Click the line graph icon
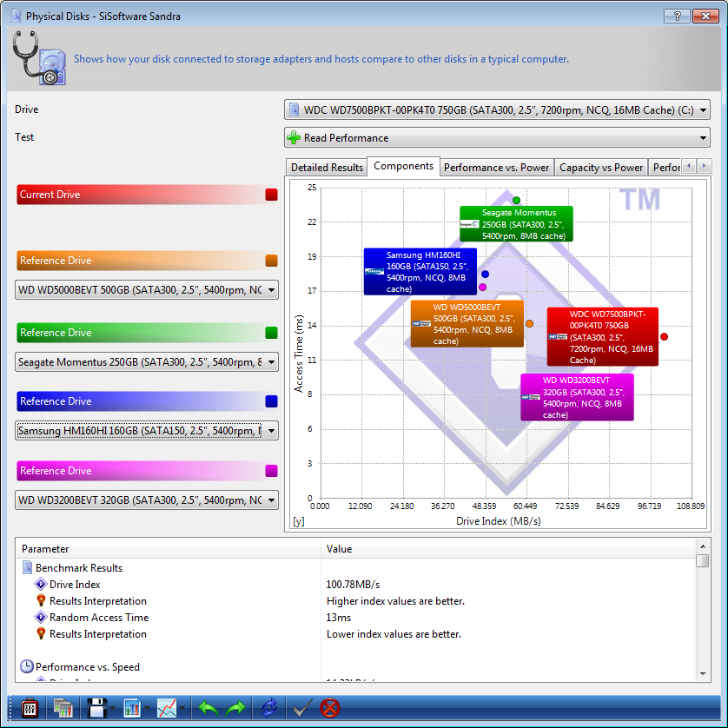Screen dimensions: 728x728 167,709
